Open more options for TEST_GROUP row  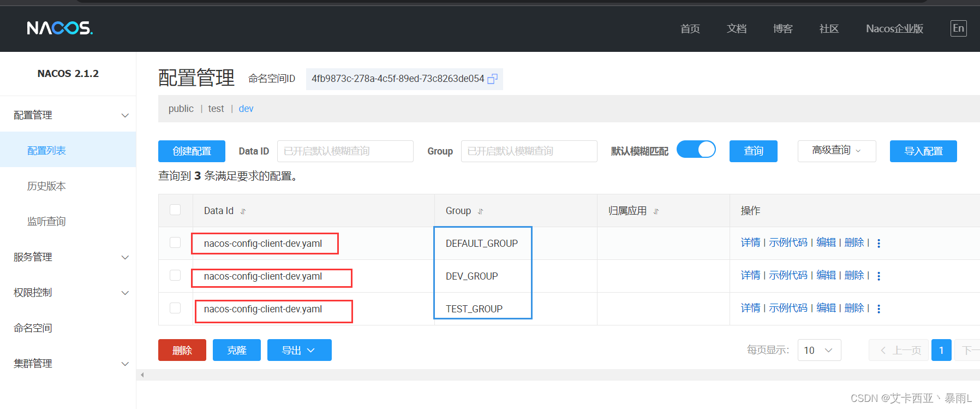point(879,309)
